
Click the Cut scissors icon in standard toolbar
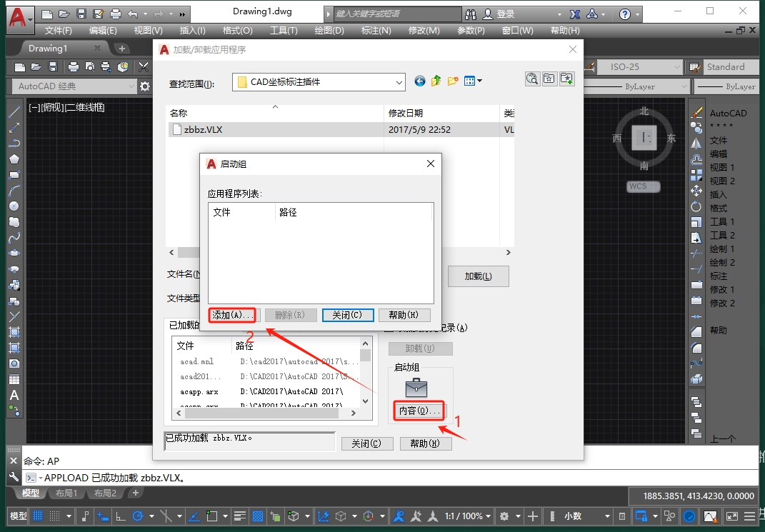[144, 67]
